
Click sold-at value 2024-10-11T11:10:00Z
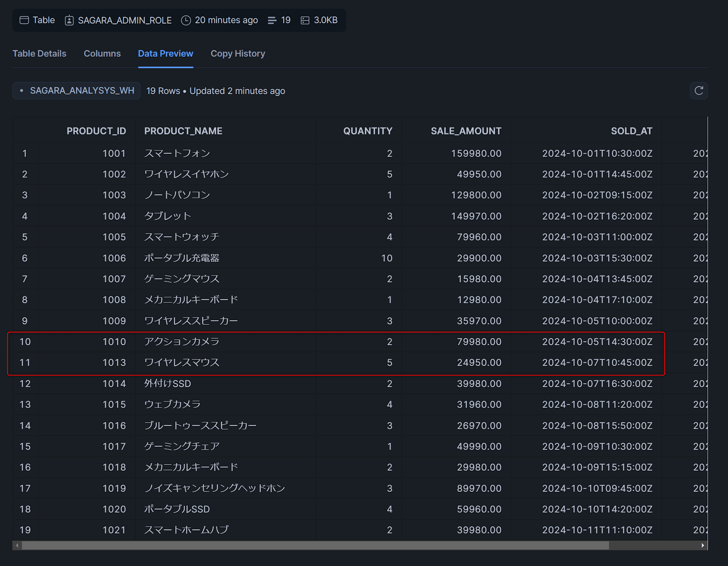coord(597,530)
